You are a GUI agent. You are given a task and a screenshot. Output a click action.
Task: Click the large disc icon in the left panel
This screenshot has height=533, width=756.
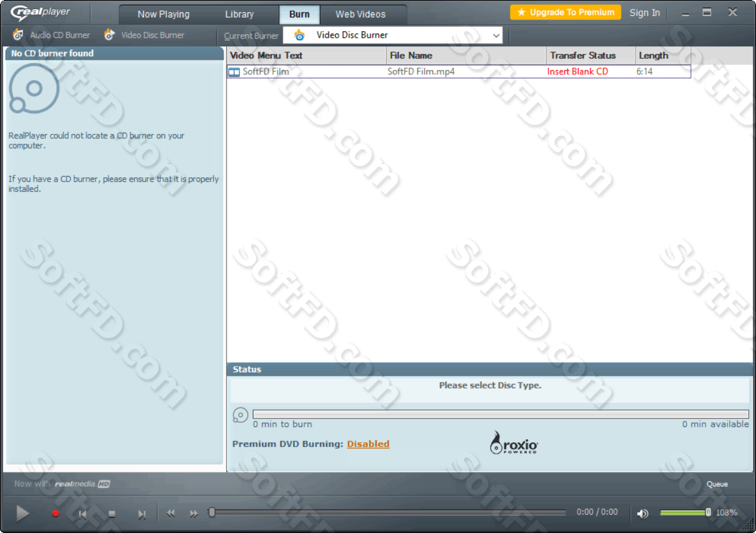[x=34, y=89]
